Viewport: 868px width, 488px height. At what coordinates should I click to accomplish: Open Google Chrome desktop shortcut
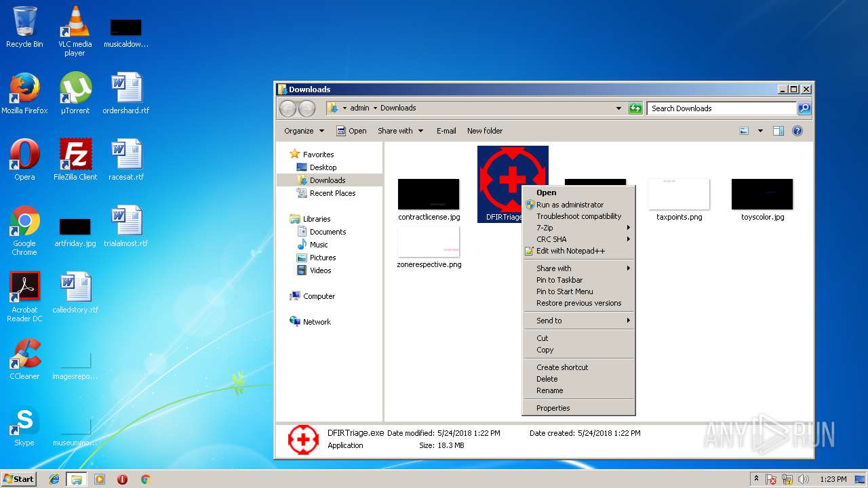tap(24, 230)
